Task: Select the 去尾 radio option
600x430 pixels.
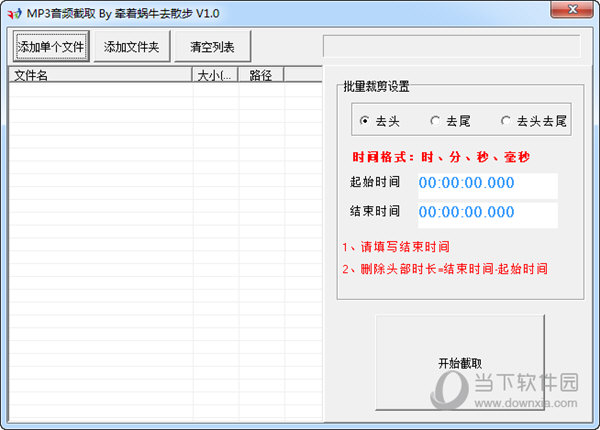Action: (x=450, y=121)
